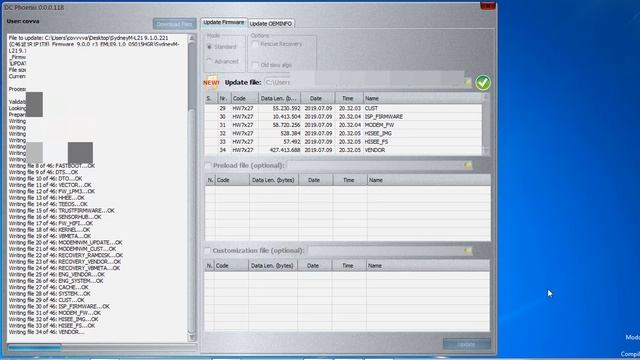Viewport: 640px width, 360px height.
Task: Browse for the Customization file via folder icon
Action: (x=468, y=251)
